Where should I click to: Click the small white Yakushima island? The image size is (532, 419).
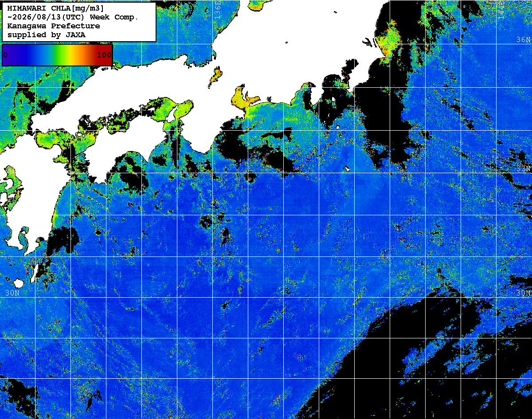pos(18,283)
